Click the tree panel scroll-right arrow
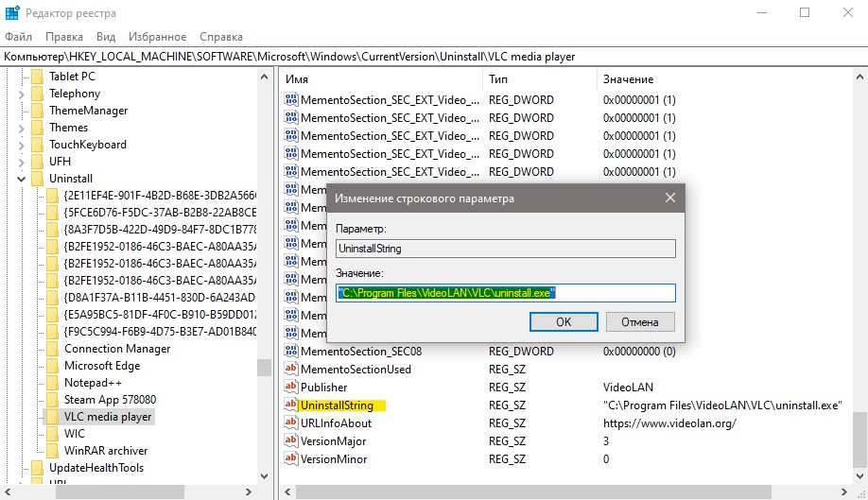 coord(249,491)
